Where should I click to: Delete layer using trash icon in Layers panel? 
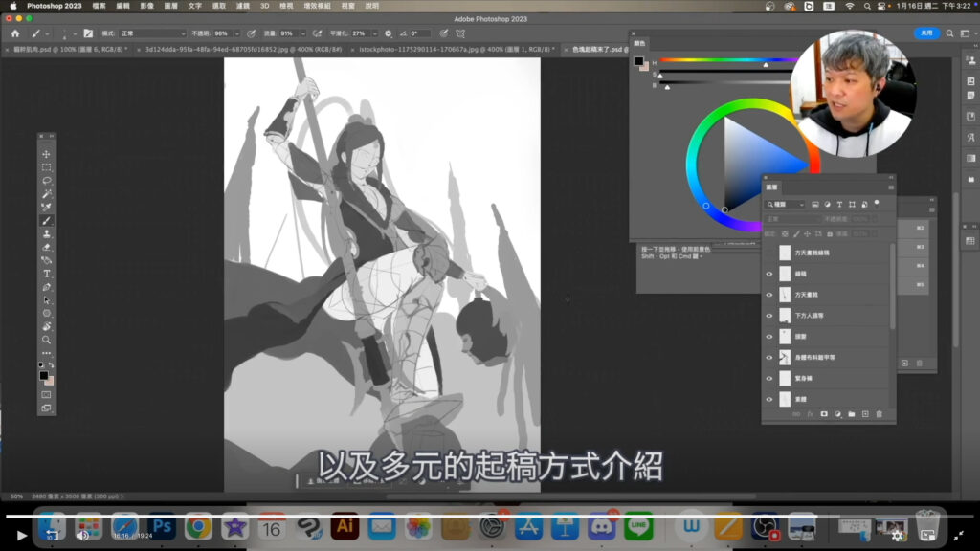pyautogui.click(x=879, y=414)
